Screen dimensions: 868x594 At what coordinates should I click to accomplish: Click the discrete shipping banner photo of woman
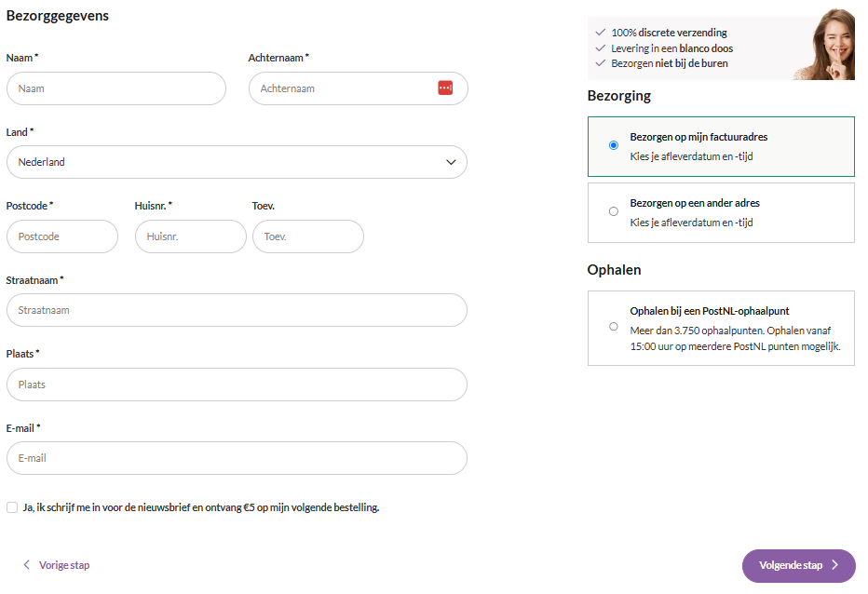tap(825, 45)
